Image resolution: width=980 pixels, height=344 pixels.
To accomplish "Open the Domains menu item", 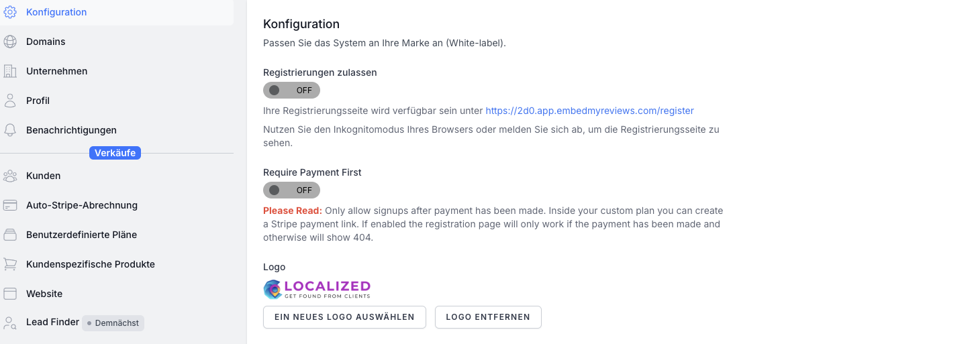I will coord(46,42).
